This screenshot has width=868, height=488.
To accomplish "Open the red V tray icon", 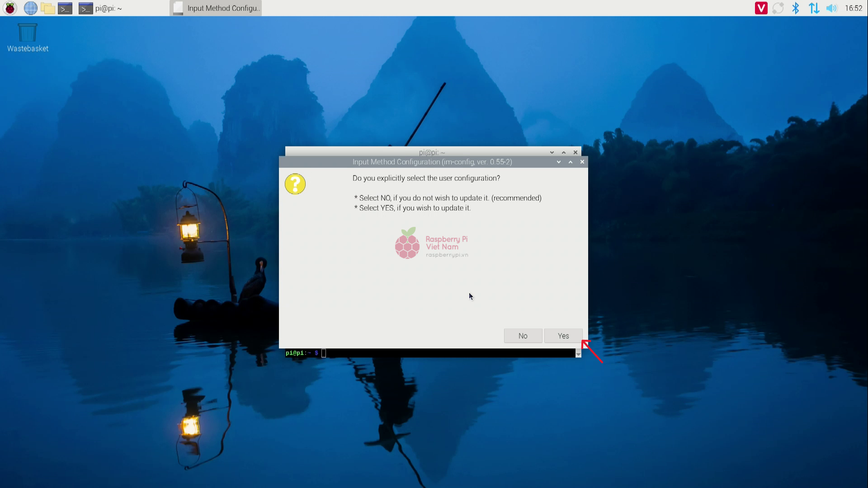I will [761, 8].
